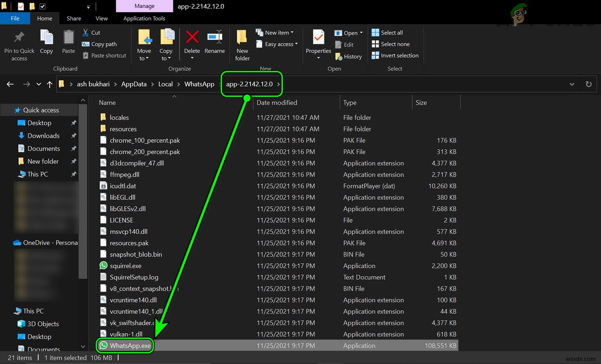This screenshot has height=364, width=601.
Task: Click Select none to deselect files
Action: coord(391,44)
